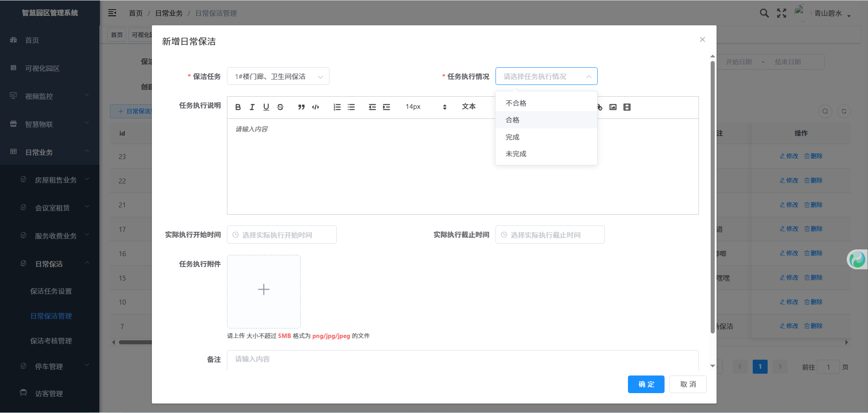Screen dimensions: 868x413
Task: Toggle bold formatting in editor toolbar
Action: [238, 107]
